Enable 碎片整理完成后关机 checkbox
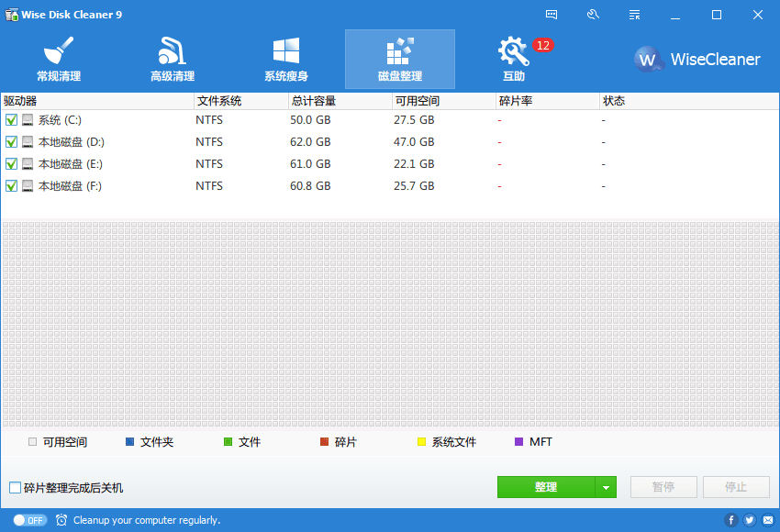 15,488
